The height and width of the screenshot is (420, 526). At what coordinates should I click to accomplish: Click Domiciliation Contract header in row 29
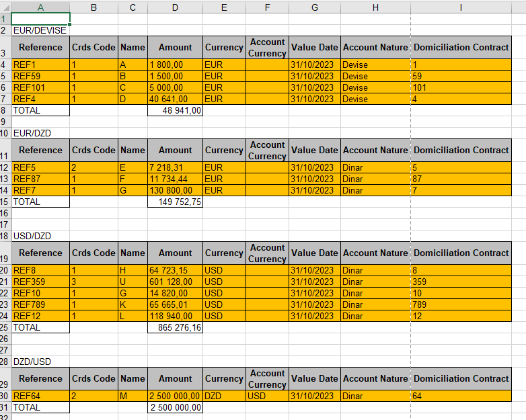tap(461, 379)
